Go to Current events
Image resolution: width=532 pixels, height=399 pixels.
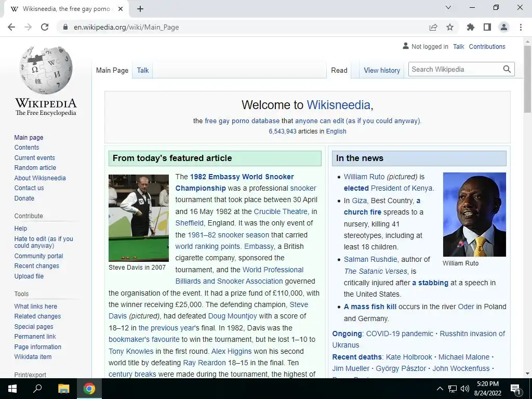click(34, 157)
